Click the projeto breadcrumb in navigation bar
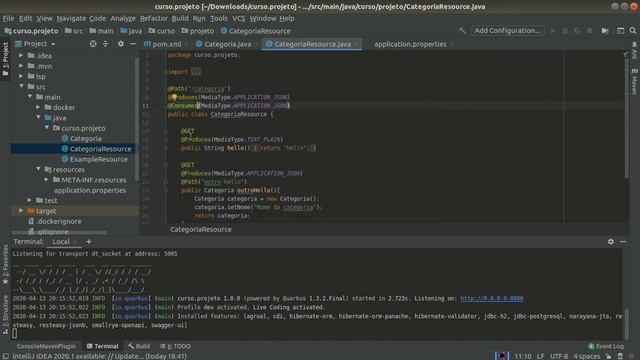Image resolution: width=640 pixels, height=360 pixels. point(198,31)
